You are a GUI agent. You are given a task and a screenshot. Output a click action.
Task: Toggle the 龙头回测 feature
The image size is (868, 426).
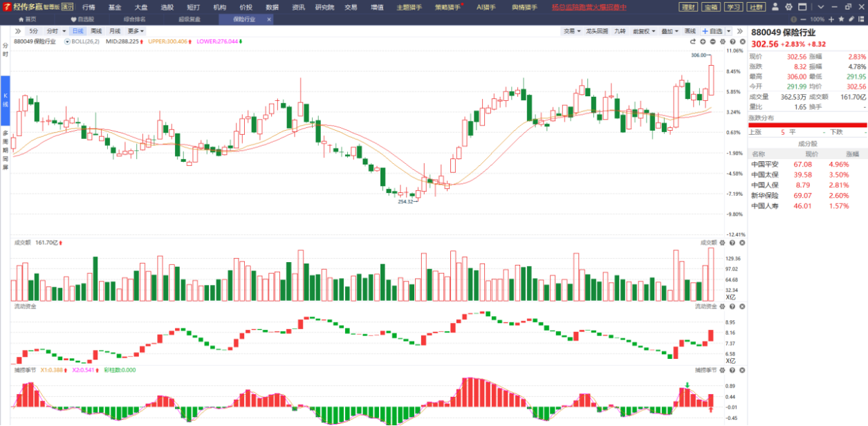[596, 31]
